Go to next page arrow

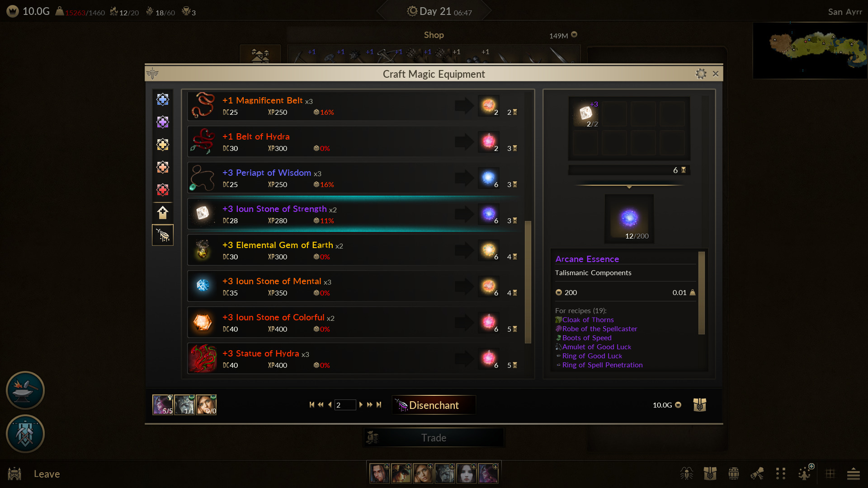[361, 405]
